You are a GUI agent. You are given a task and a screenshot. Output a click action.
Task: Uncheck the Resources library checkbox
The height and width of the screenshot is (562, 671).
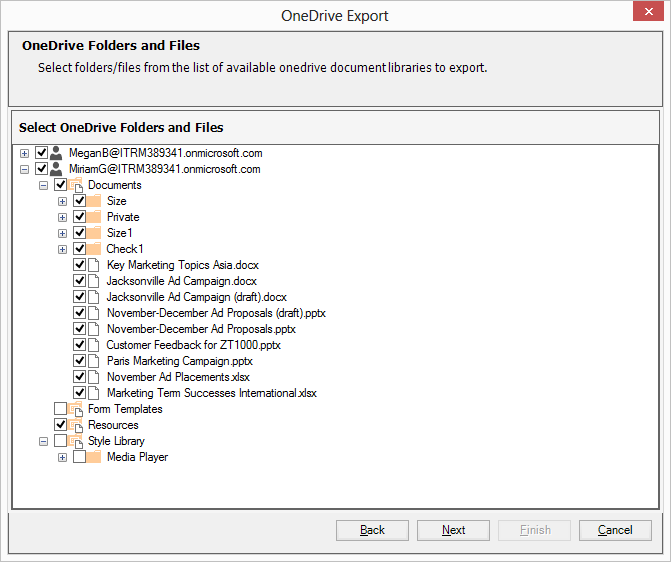pos(60,425)
